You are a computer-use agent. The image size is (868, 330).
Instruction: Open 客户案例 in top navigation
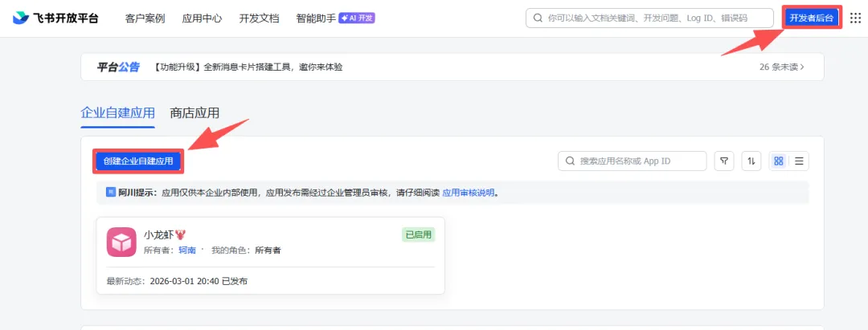[145, 18]
